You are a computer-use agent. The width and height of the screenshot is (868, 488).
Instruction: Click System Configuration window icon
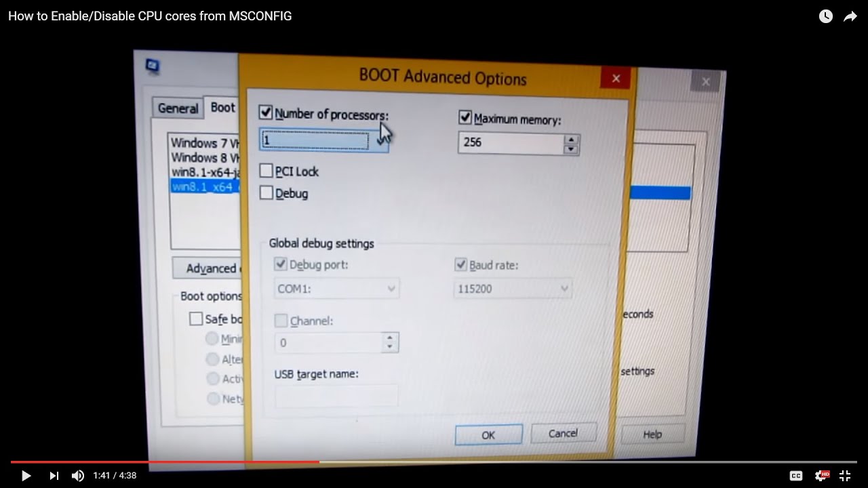tap(153, 66)
